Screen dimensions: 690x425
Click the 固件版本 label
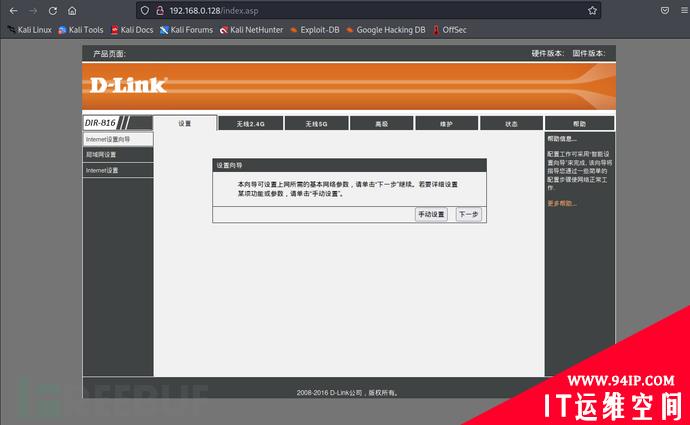589,53
